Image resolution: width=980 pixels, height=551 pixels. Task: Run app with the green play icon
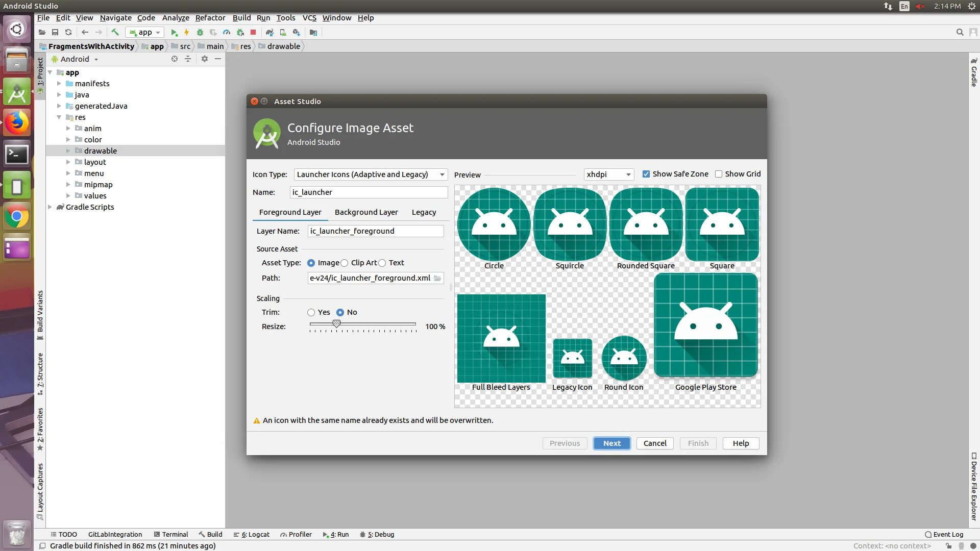[x=174, y=32]
